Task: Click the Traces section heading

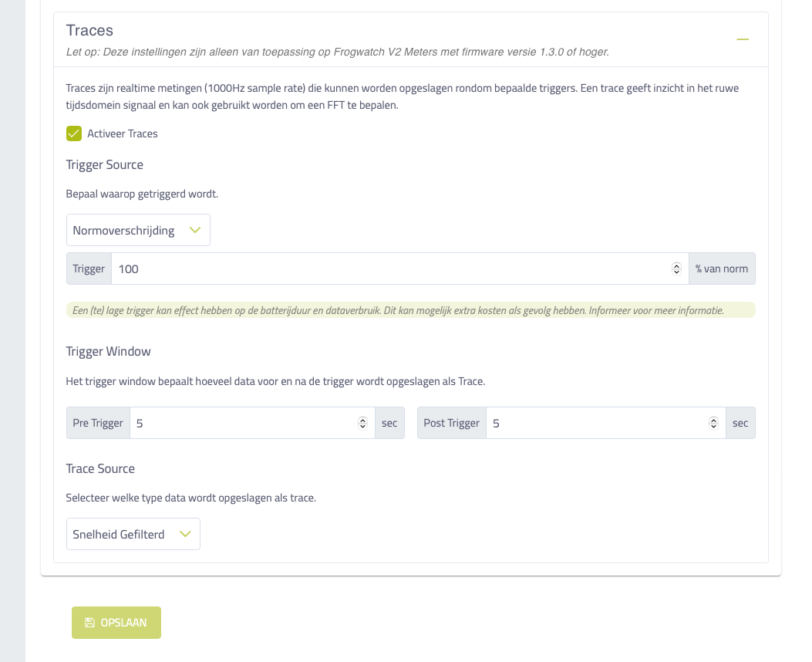Action: pos(89,30)
